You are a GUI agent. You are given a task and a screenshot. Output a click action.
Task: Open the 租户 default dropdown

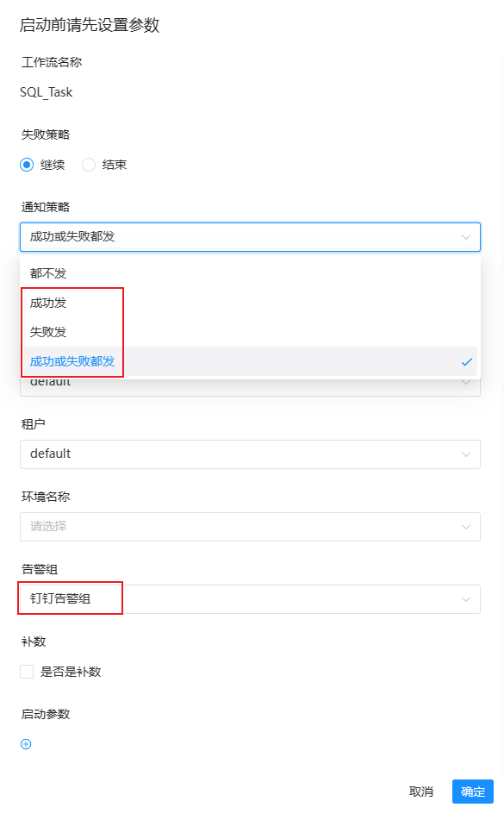[250, 454]
